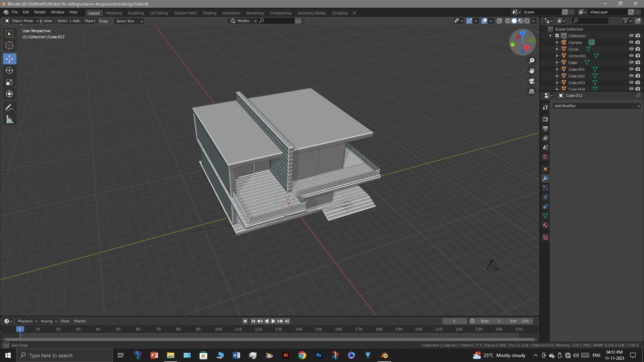Image resolution: width=644 pixels, height=362 pixels.
Task: Open the Particles properties tab
Action: pyautogui.click(x=545, y=188)
